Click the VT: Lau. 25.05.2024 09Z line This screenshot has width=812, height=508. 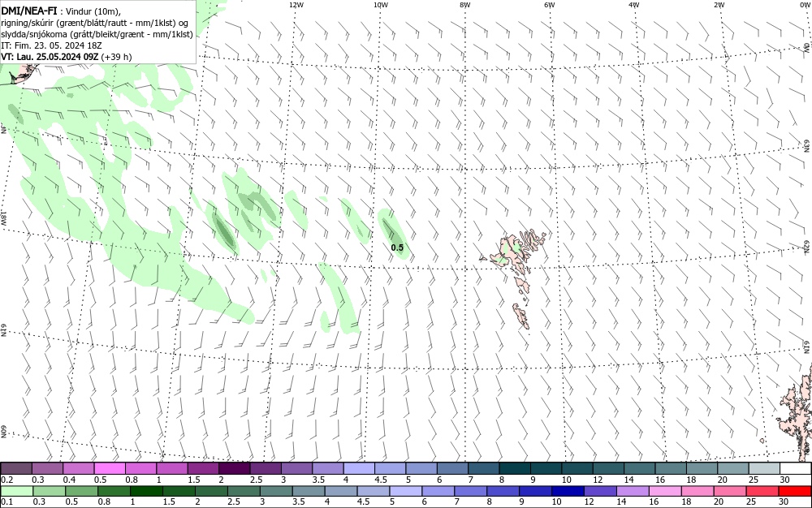(x=67, y=57)
